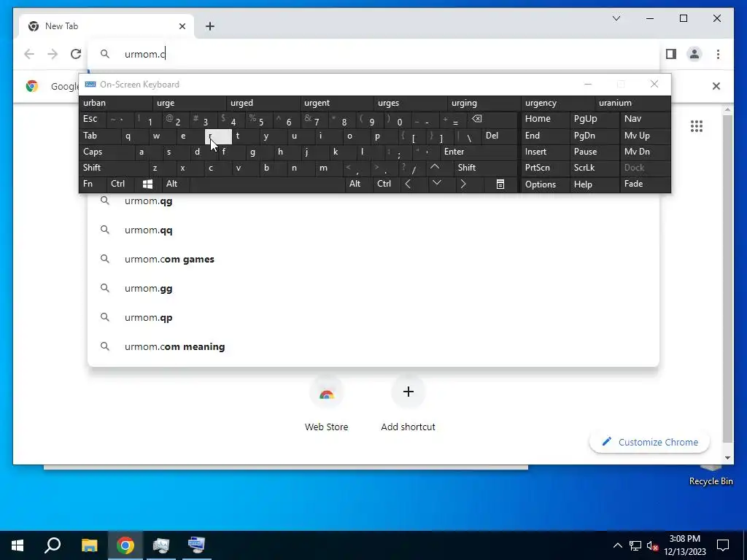Select suggestion 'urmom.com meaning'
747x560 pixels.
click(373, 346)
